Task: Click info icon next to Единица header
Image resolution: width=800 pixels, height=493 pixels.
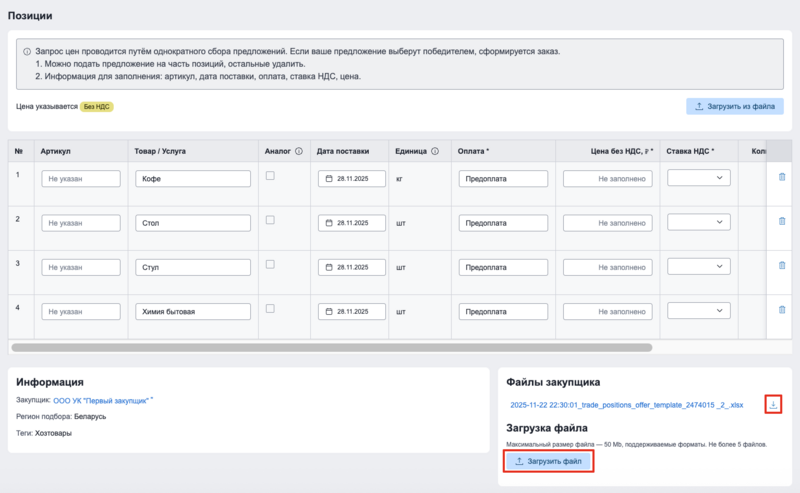Action: pos(435,151)
